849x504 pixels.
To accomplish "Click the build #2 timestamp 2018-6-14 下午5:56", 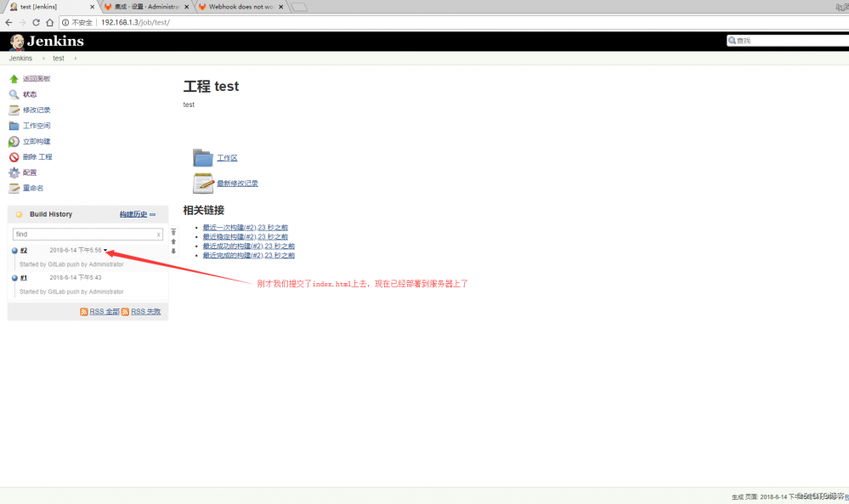I will pyautogui.click(x=76, y=250).
